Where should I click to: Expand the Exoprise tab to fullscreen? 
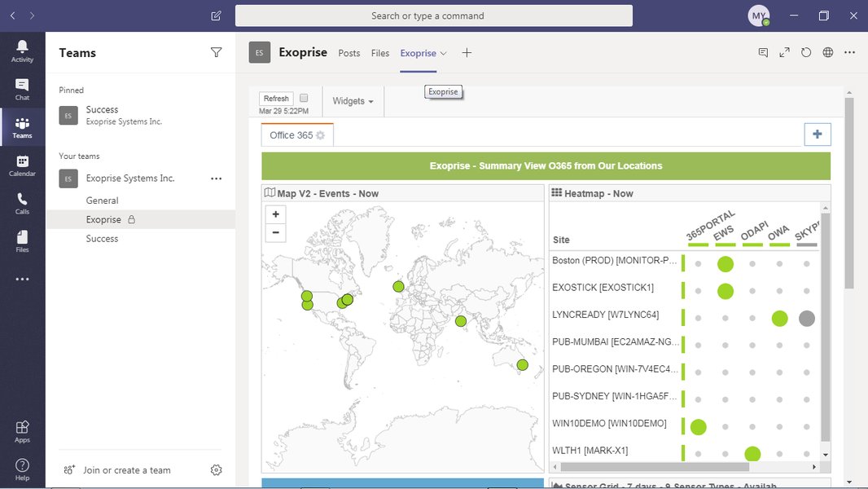pos(784,51)
